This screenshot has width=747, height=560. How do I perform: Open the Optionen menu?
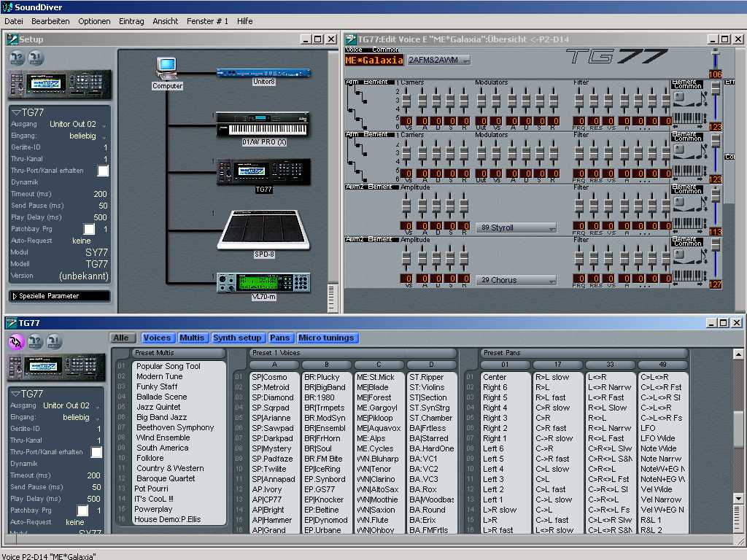94,21
